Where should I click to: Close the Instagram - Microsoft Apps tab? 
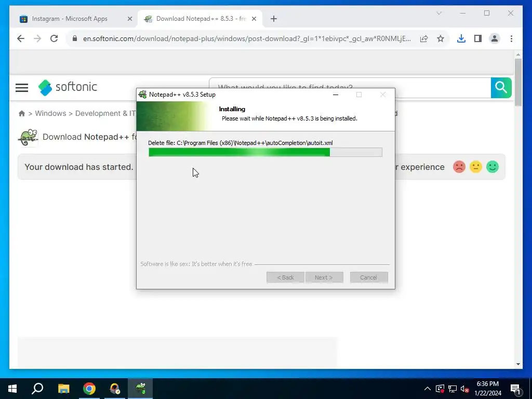tap(129, 19)
